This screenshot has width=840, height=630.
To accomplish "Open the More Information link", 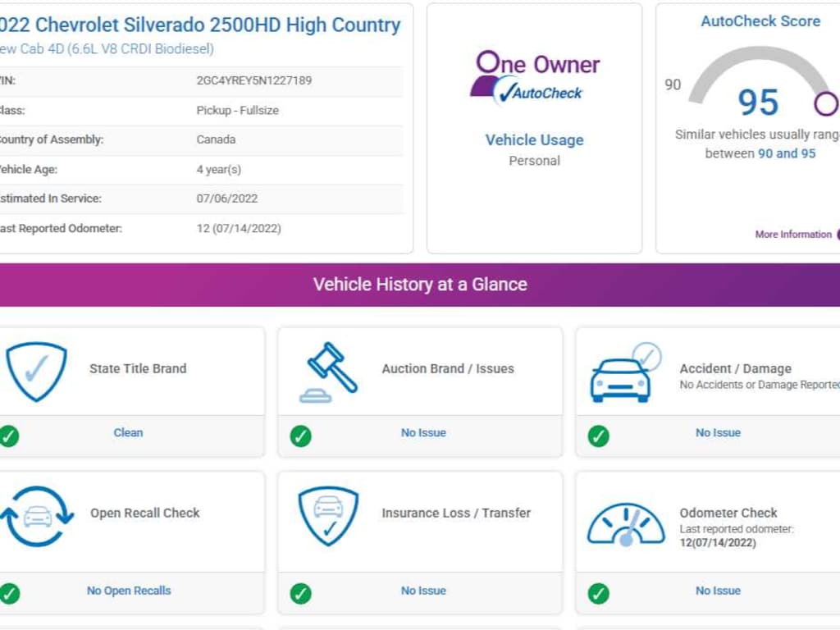I will pos(792,235).
